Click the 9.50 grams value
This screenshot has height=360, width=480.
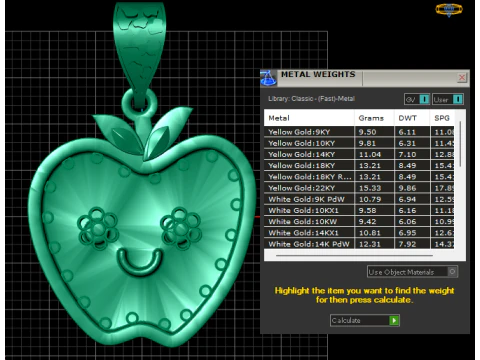(x=367, y=132)
